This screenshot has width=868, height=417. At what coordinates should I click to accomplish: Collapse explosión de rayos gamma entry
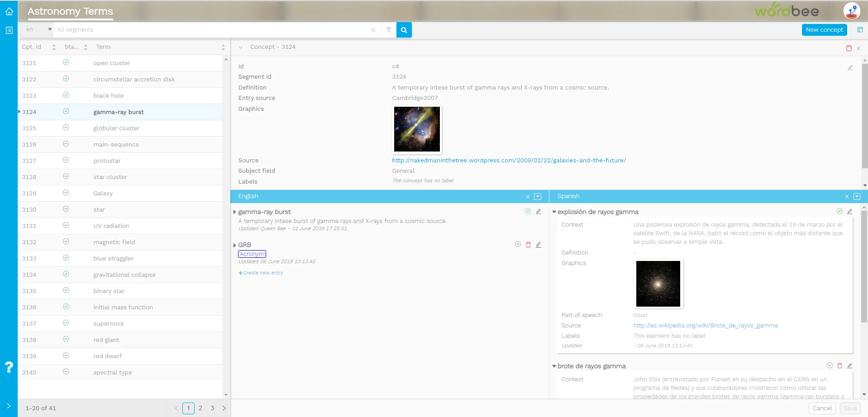554,212
